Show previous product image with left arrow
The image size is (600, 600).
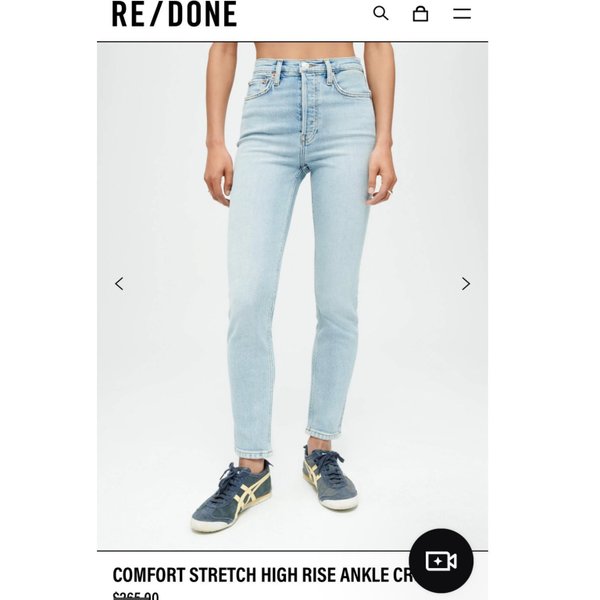tap(119, 284)
